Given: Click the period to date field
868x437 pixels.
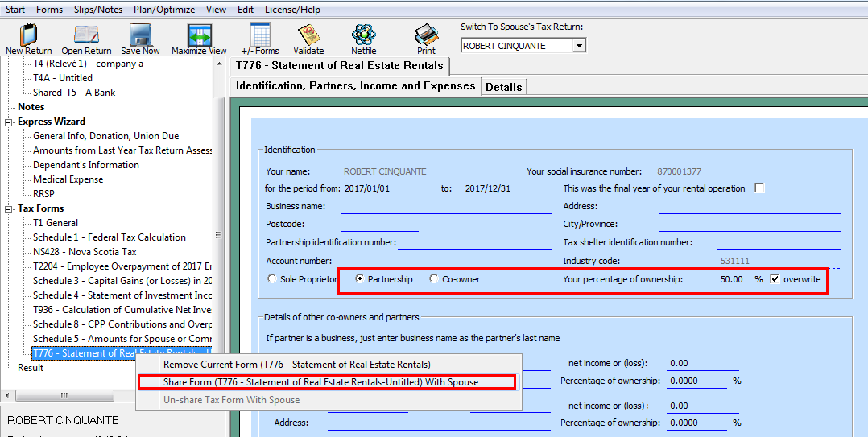Looking at the screenshot, I should coord(506,188).
